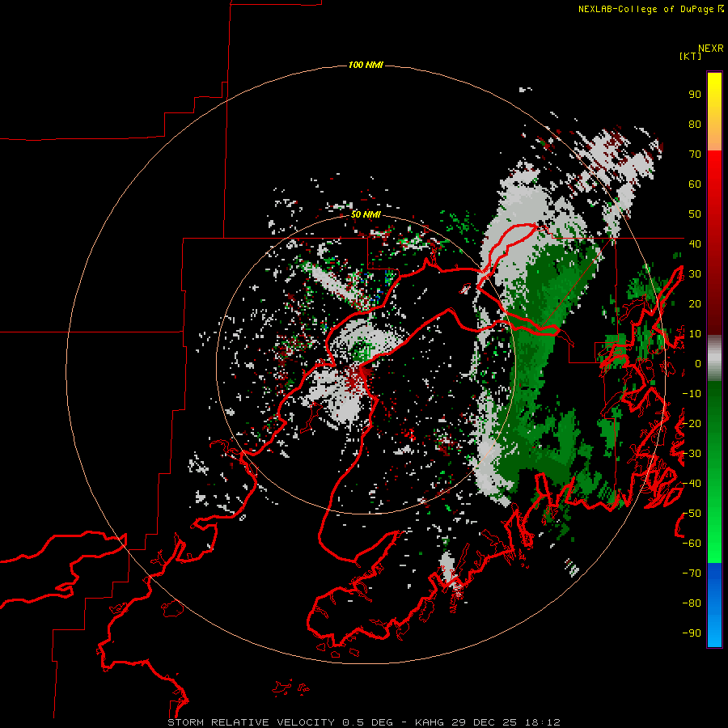Click the 30 value on the velocity scale
Viewport: 728px width, 728px height.
tap(695, 274)
